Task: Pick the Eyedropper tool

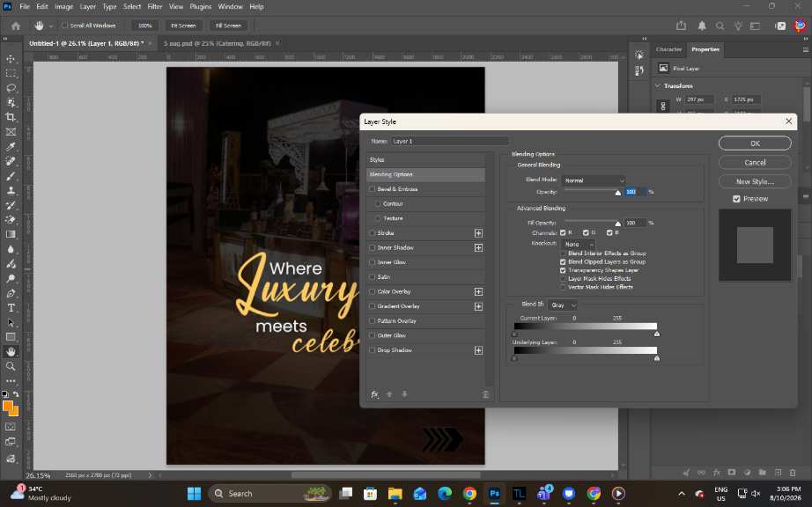Action: pos(11,146)
